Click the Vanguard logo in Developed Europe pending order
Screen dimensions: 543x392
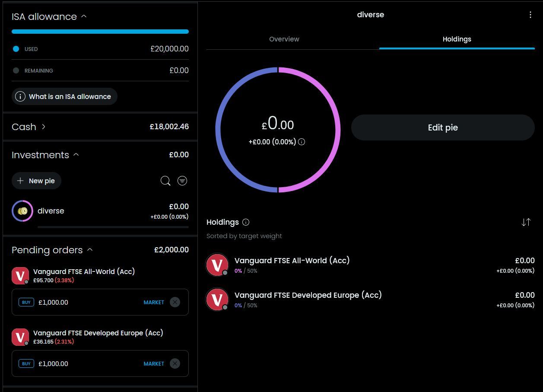pos(20,337)
